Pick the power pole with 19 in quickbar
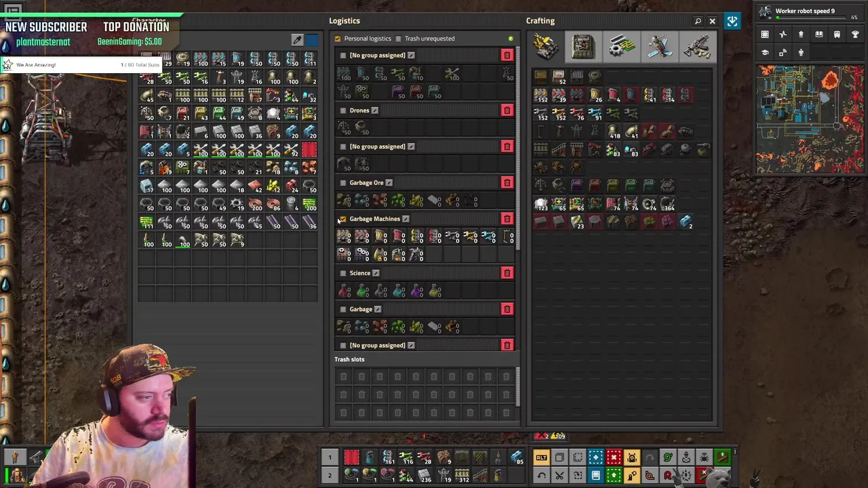This screenshot has width=868, height=488. (x=443, y=476)
